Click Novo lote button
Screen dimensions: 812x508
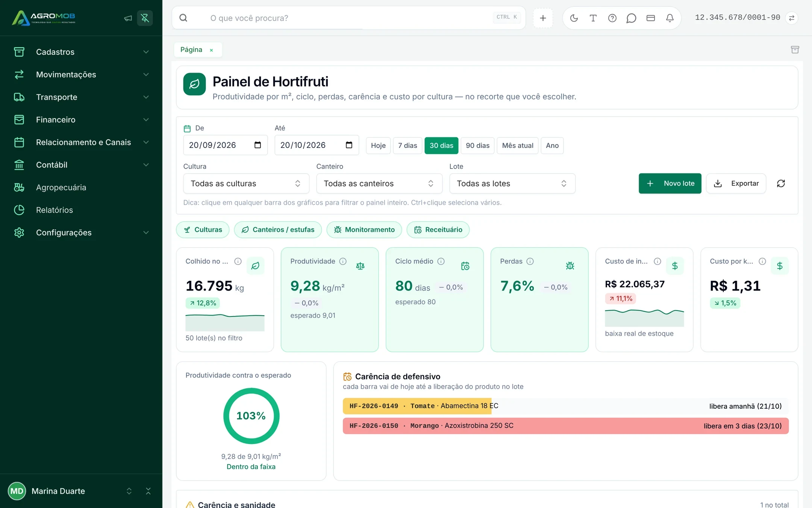coord(670,183)
